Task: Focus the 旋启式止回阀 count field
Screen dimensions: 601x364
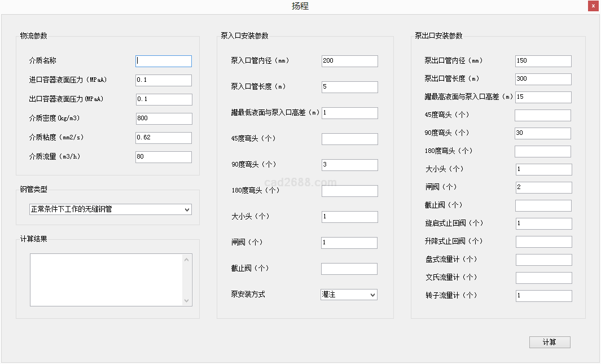Action: coord(543,223)
